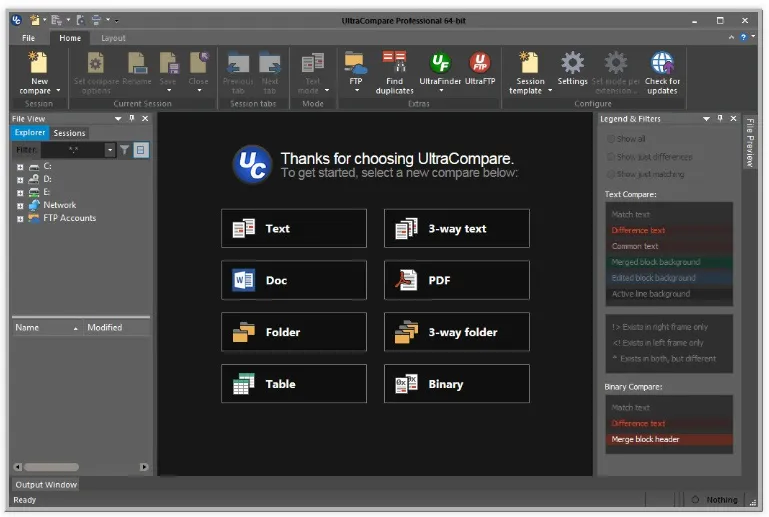Click the filter funnel icon in File View
This screenshot has width=769, height=517.
[125, 150]
